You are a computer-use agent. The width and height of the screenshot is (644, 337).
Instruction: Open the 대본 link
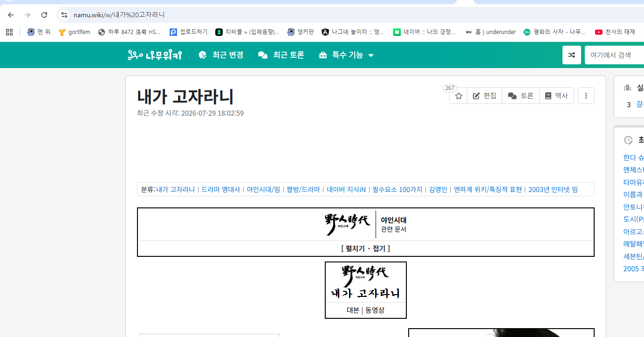tap(353, 310)
